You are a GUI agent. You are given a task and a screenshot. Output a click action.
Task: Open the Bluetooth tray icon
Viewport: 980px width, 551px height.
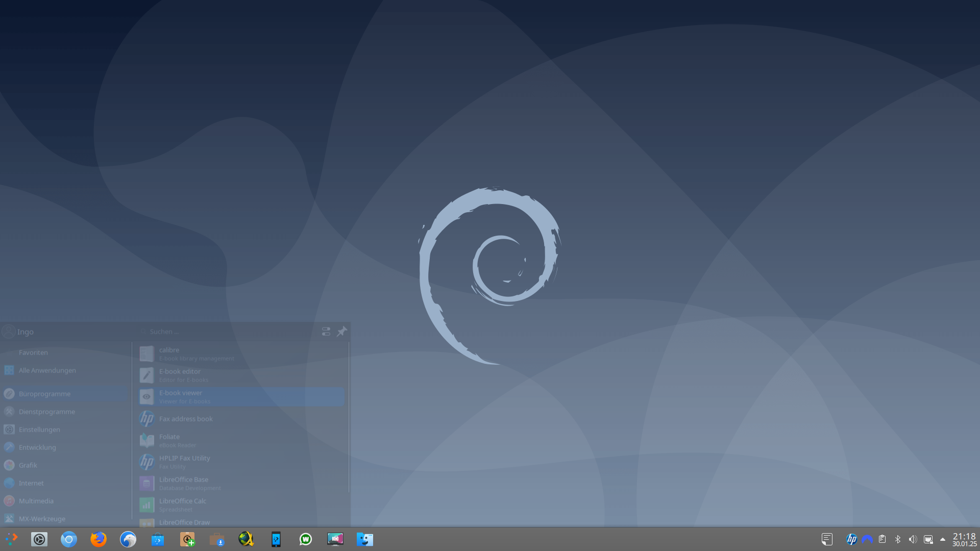898,539
